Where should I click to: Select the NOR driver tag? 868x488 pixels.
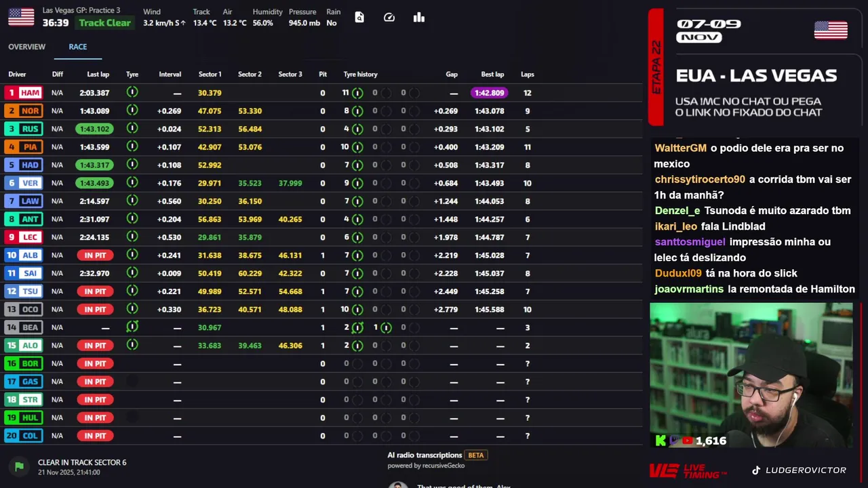click(24, 110)
